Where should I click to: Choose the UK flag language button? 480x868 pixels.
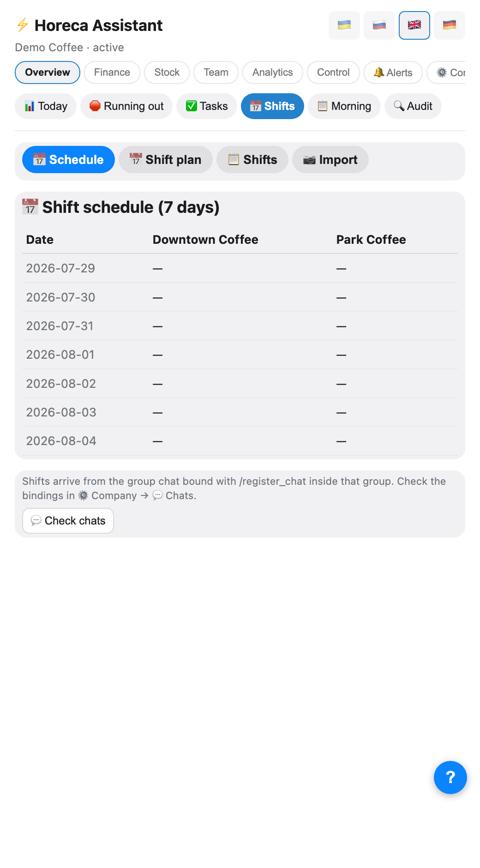(x=414, y=25)
